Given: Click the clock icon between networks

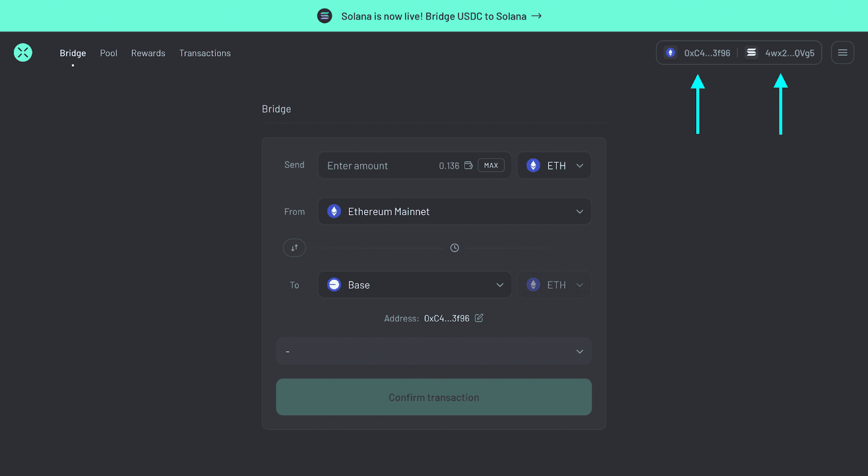Looking at the screenshot, I should pos(455,248).
